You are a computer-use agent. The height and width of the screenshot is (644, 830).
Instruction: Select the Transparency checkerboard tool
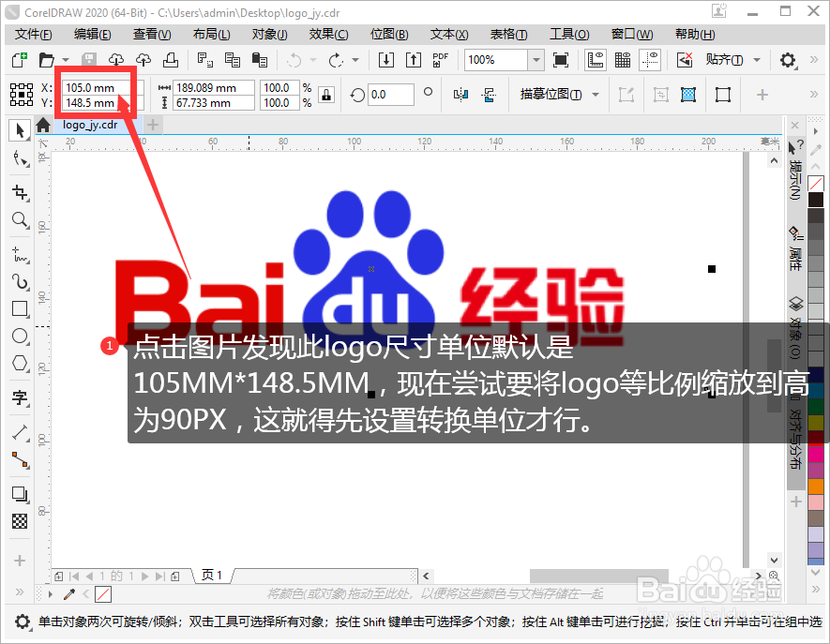[20, 521]
